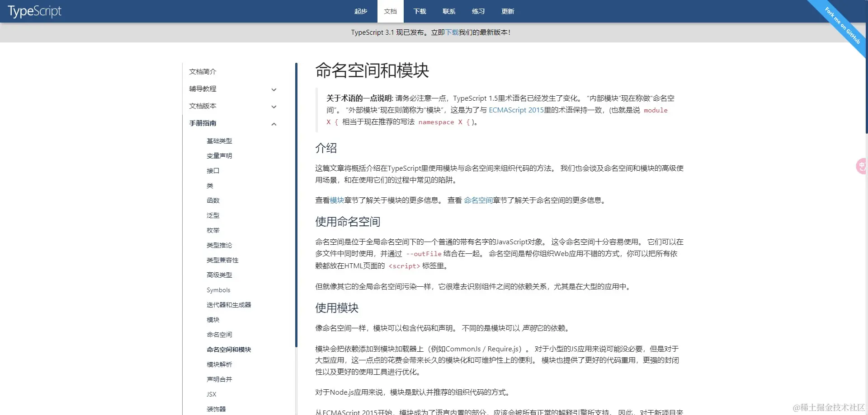868x415 pixels.
Task: Click the 下载 link in the announcement banner
Action: point(452,33)
